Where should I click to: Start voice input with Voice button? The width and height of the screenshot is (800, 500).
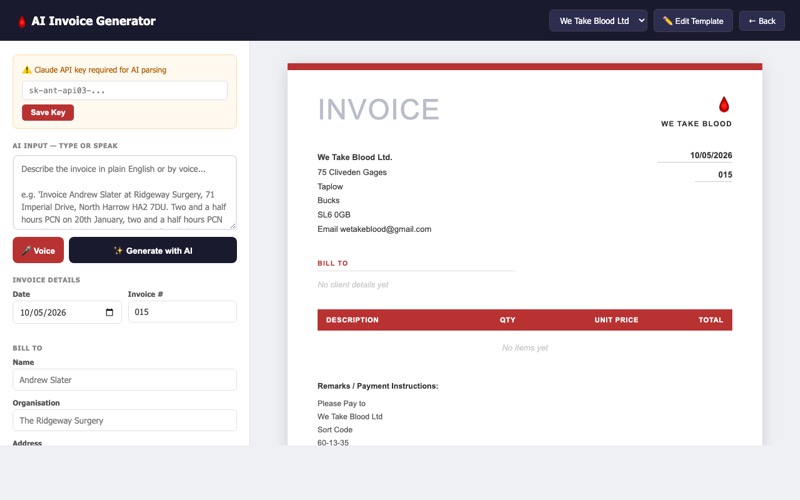tap(38, 250)
